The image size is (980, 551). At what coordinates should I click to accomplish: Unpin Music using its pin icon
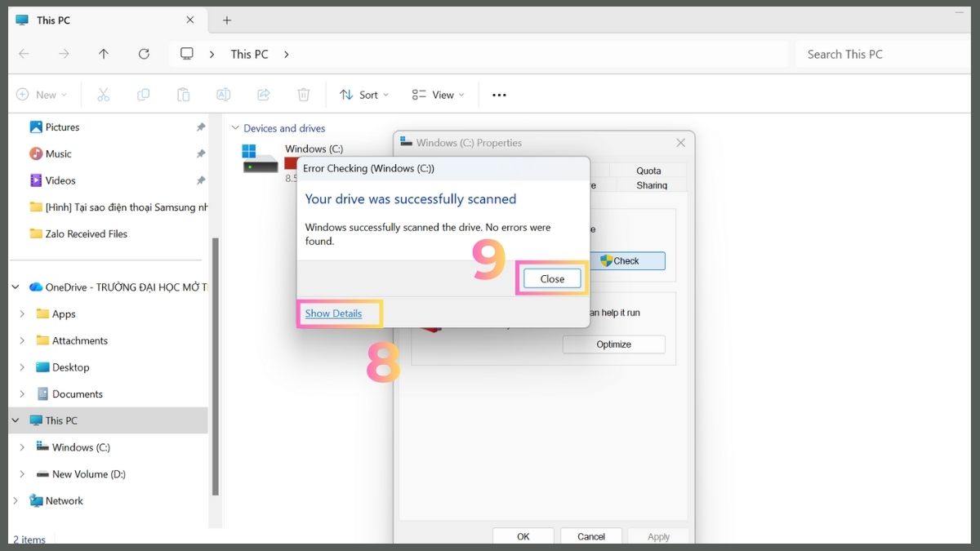(201, 154)
